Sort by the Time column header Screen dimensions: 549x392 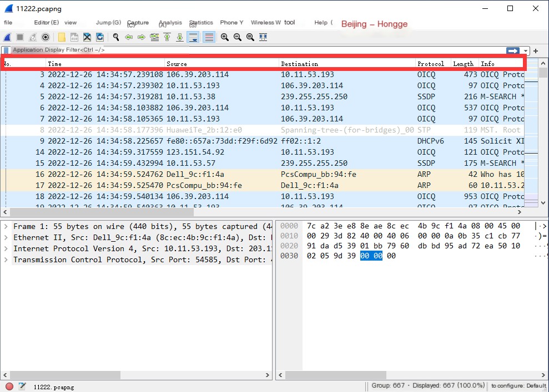pos(105,64)
